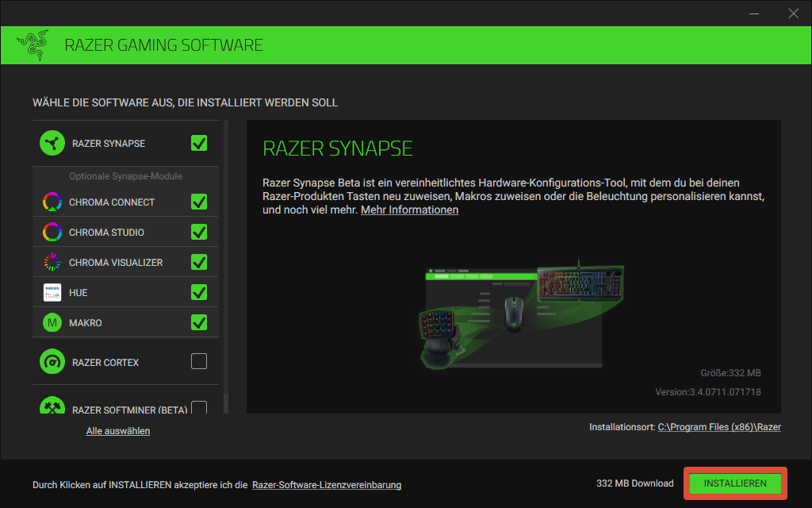Image resolution: width=812 pixels, height=508 pixels.
Task: Click the Alle auswählen link
Action: point(118,431)
